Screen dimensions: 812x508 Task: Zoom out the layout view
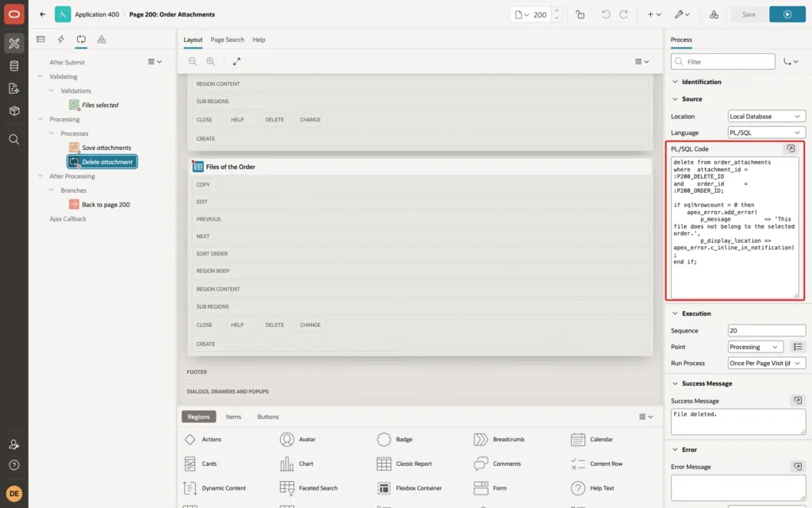coord(193,62)
